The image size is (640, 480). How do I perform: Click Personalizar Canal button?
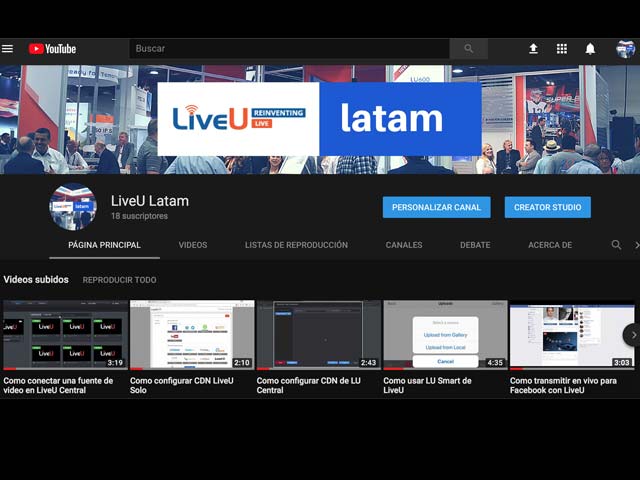[x=436, y=207]
